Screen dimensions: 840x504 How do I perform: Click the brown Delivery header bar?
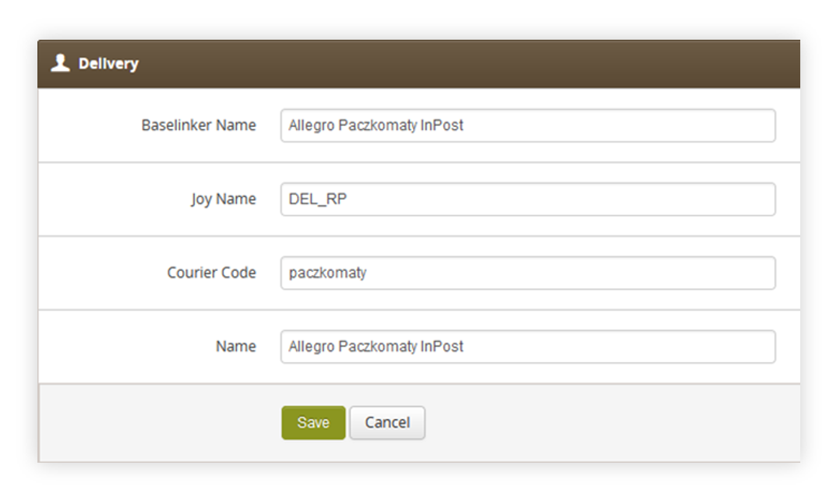419,64
